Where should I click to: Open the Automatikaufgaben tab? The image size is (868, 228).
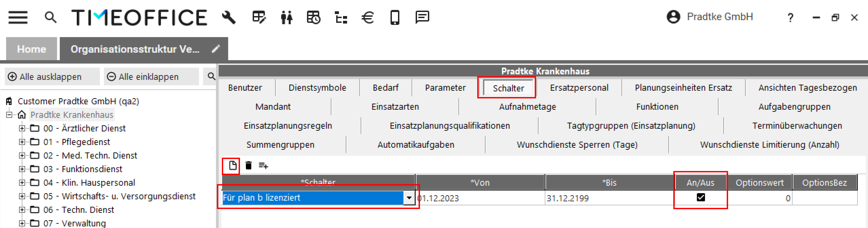pos(415,145)
